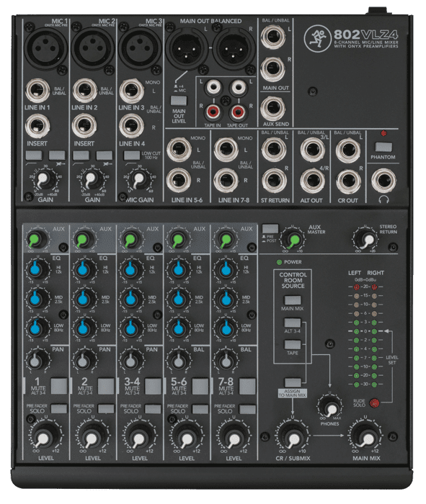The width and height of the screenshot is (426, 504).
Task: Click channel 1 PAN knob
Action: pos(37,361)
